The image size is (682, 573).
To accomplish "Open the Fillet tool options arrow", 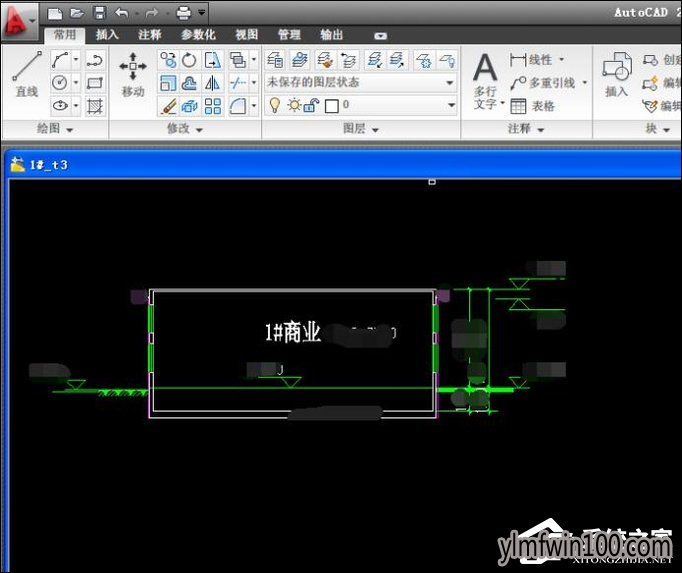I will click(x=254, y=106).
